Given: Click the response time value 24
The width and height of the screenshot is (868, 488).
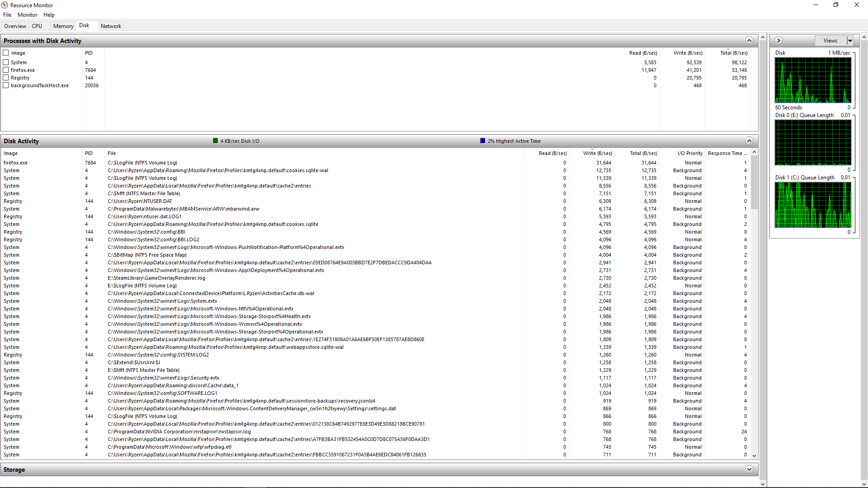Looking at the screenshot, I should 744,432.
